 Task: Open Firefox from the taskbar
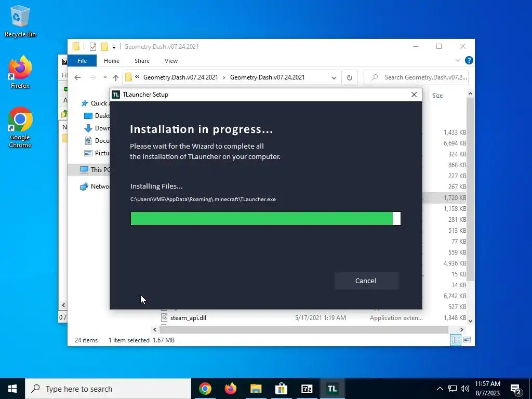point(230,389)
